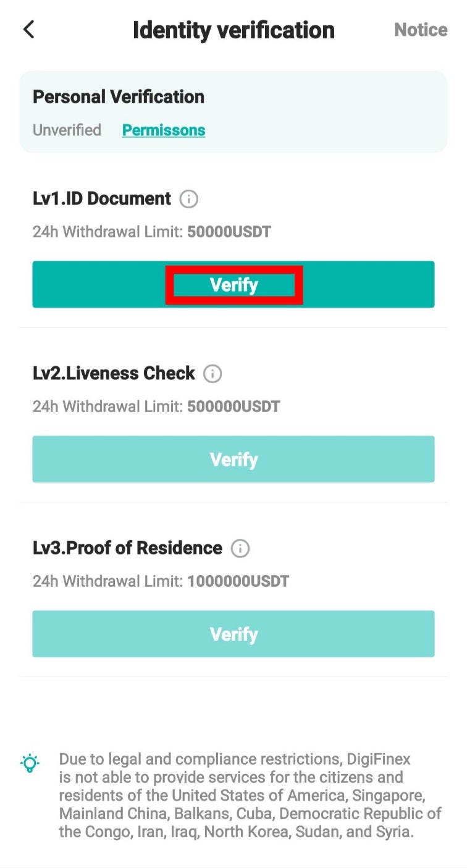Start Verify for Proof of Residence
This screenshot has height=868, width=467.
233,634
